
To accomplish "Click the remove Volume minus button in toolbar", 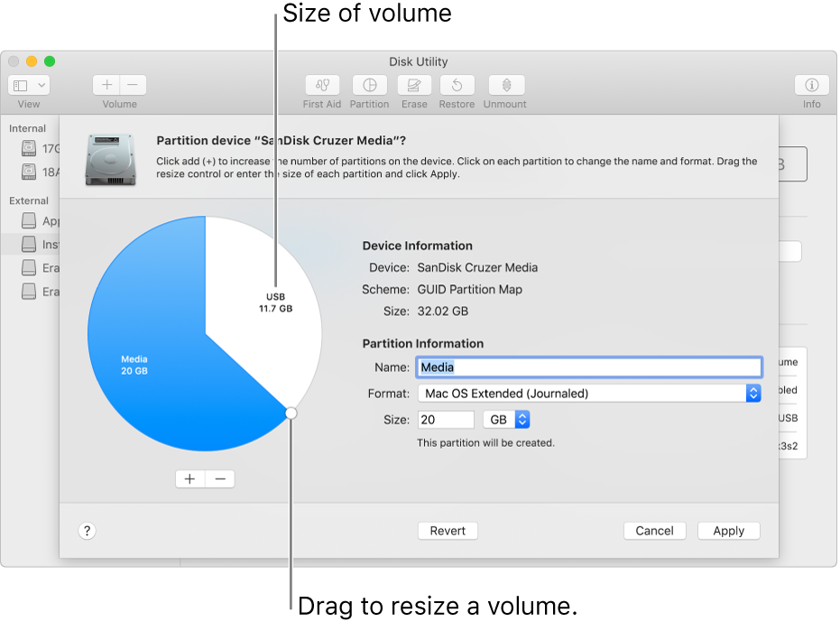I will (x=133, y=85).
